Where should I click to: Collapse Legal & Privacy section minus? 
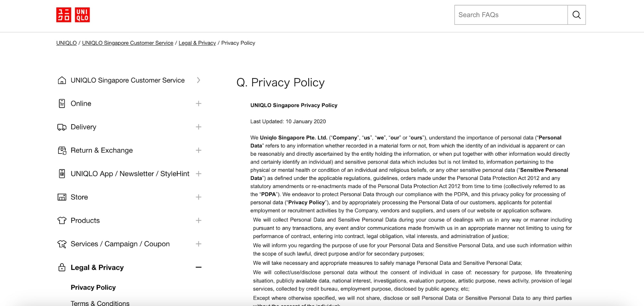click(x=198, y=267)
